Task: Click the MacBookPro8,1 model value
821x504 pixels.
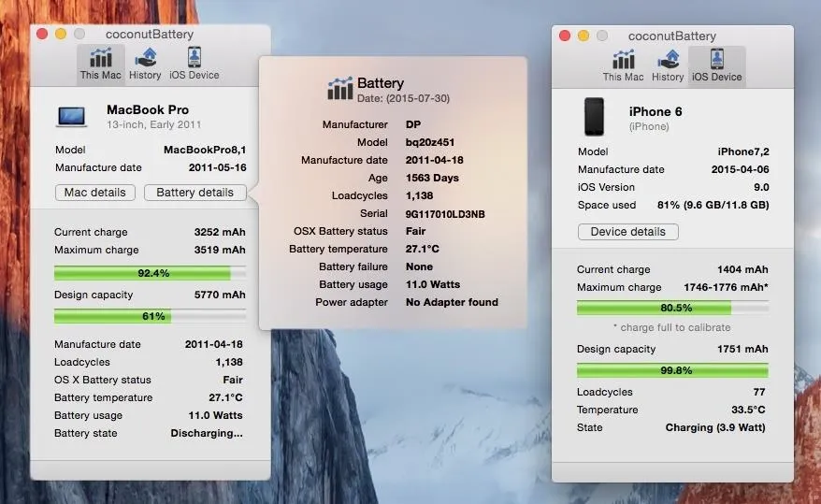Action: tap(205, 150)
